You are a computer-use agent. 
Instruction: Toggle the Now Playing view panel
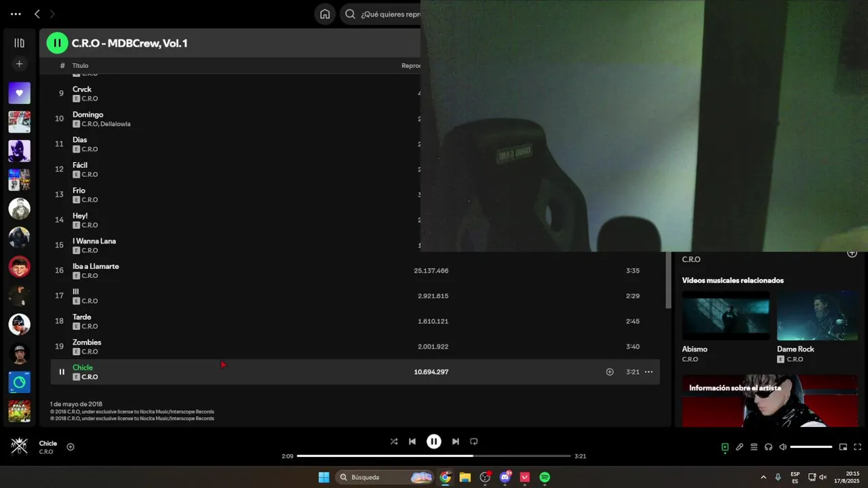(x=725, y=447)
